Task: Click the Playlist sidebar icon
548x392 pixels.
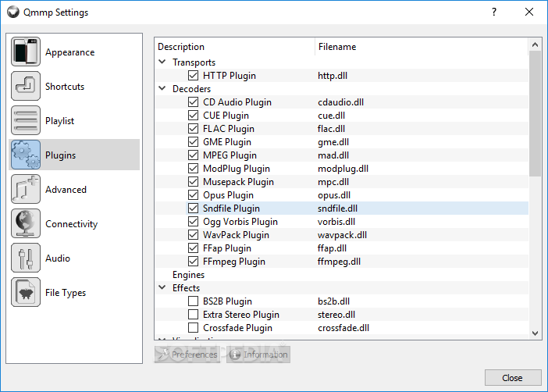Action: pyautogui.click(x=26, y=120)
